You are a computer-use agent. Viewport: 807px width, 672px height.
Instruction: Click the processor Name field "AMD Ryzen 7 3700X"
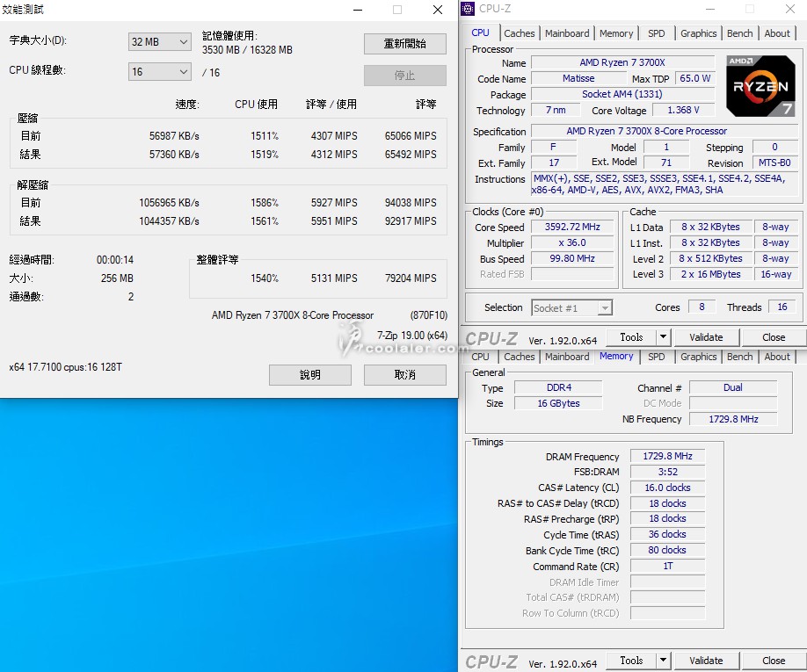tap(622, 62)
